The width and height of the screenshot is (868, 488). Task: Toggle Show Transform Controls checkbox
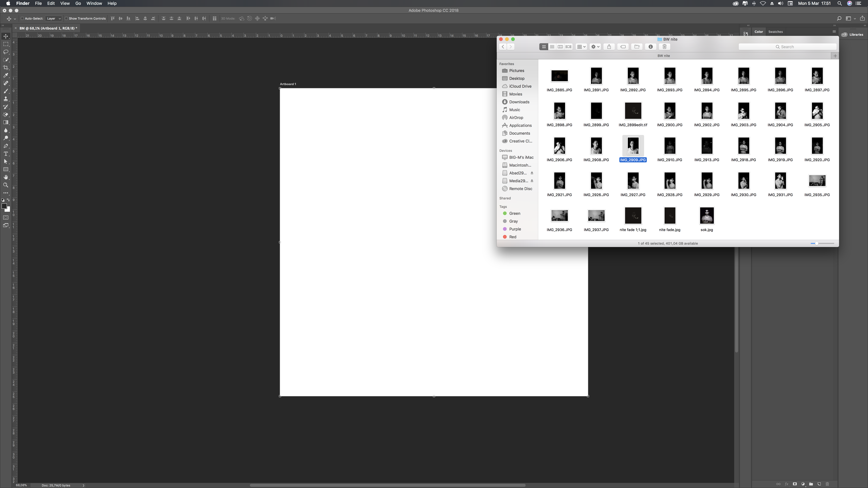pyautogui.click(x=66, y=19)
